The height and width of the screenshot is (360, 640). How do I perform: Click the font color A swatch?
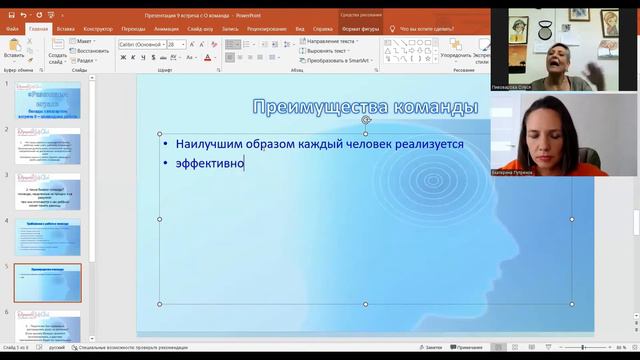coord(207,58)
